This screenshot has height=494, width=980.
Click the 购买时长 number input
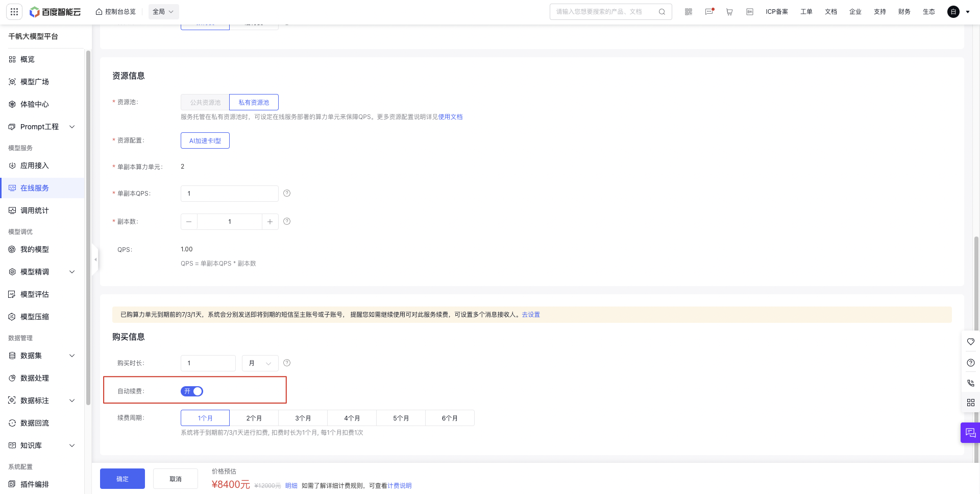point(208,363)
